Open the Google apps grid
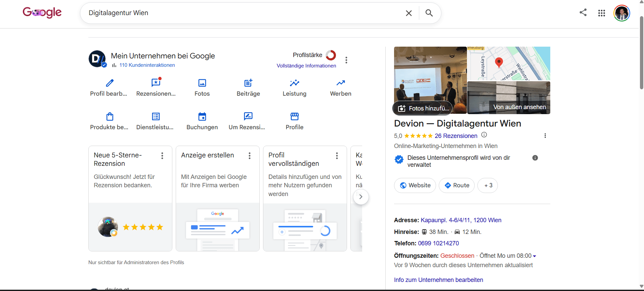The width and height of the screenshot is (644, 291). (602, 13)
